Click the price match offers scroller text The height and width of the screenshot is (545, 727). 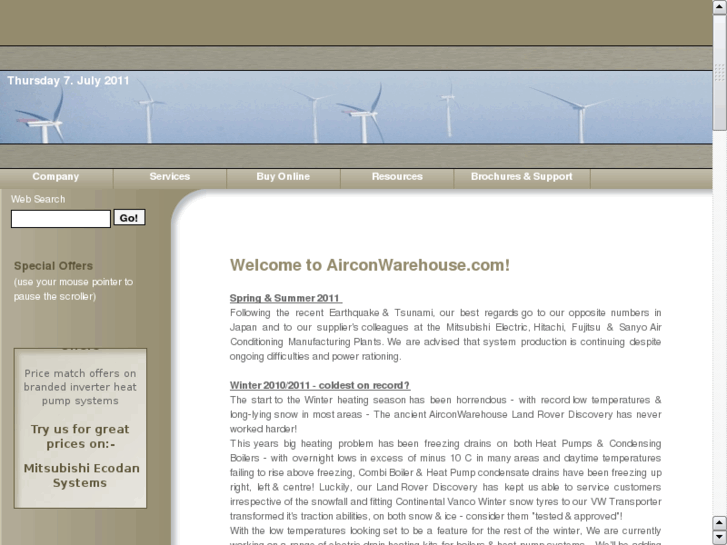(80, 387)
